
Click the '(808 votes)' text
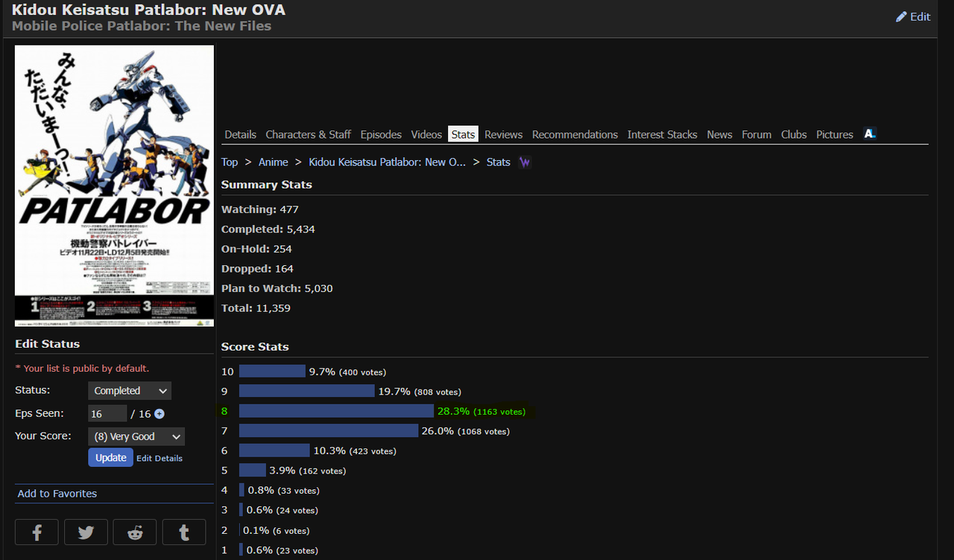tap(437, 392)
